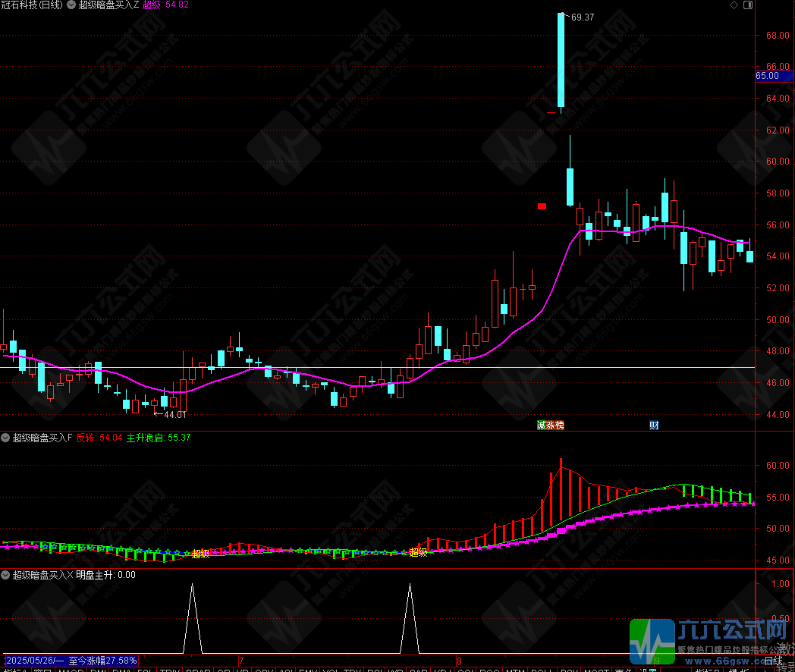Click the date and 至今涨幅27.58% info box
The image size is (795, 672).
click(69, 661)
